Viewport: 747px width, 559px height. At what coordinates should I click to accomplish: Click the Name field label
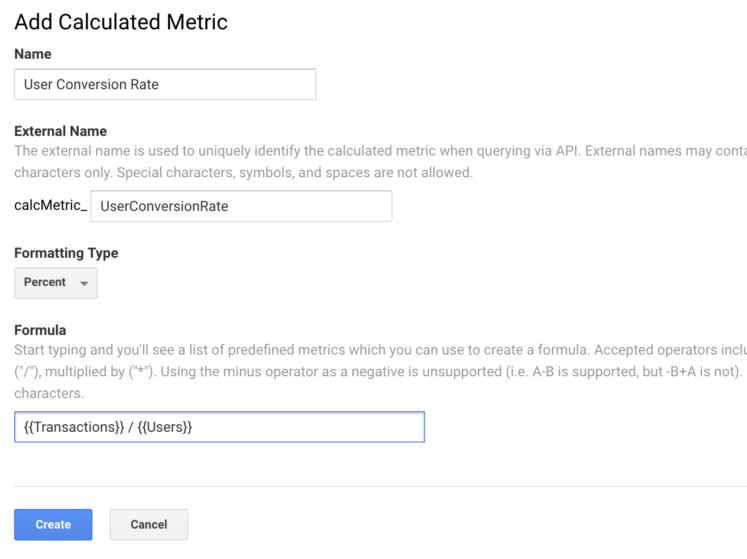pyautogui.click(x=33, y=54)
